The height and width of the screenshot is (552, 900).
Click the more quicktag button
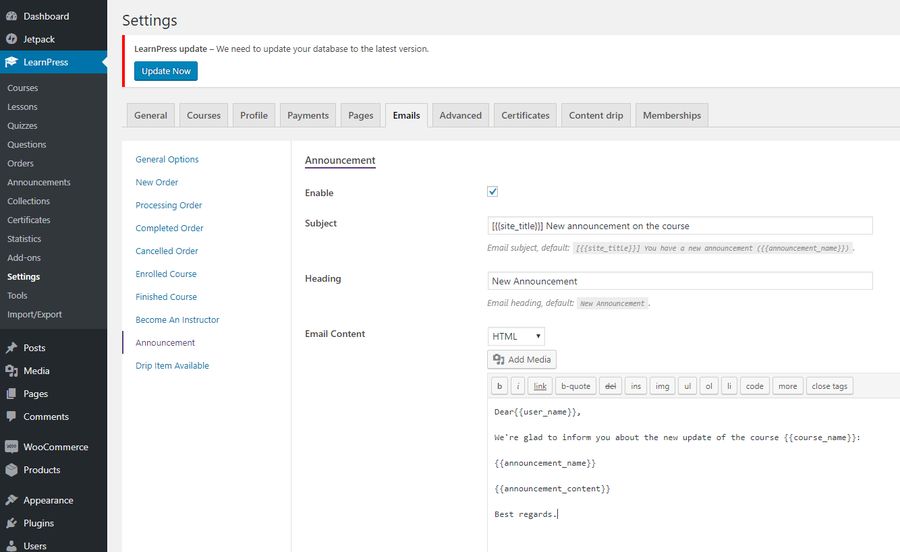point(788,386)
